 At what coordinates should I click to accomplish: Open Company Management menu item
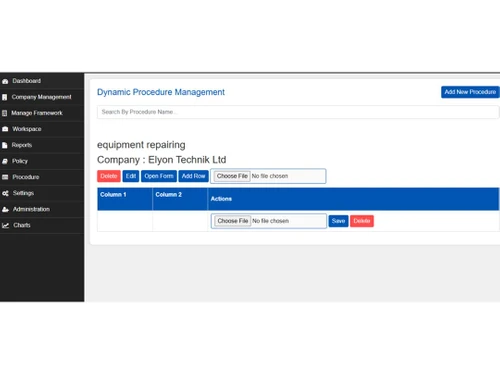click(x=42, y=97)
